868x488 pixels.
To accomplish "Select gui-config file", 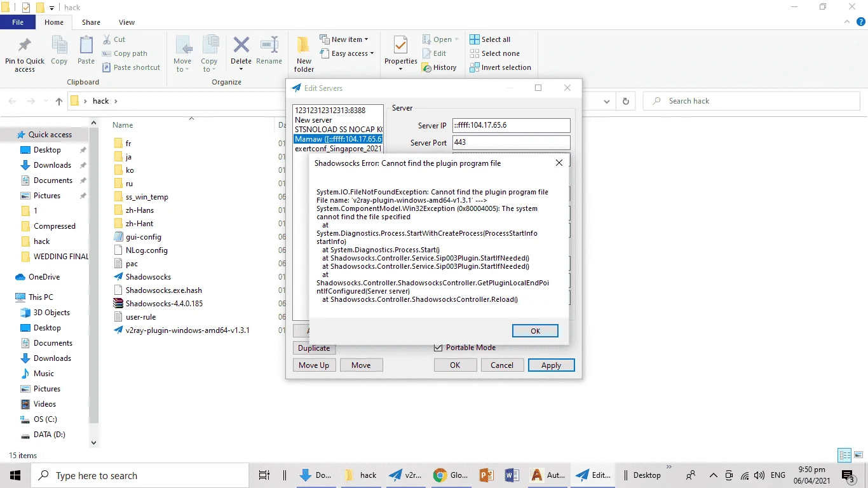I will pyautogui.click(x=137, y=237).
